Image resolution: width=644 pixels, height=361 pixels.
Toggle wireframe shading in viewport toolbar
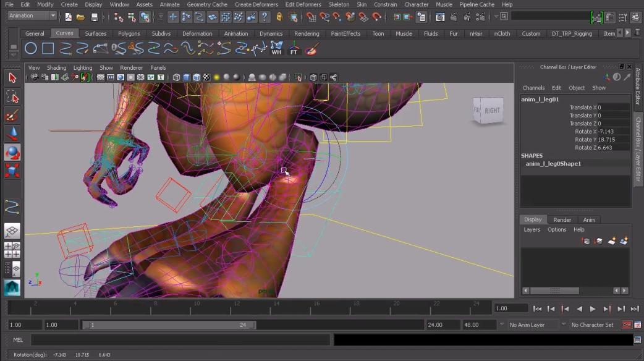[177, 77]
